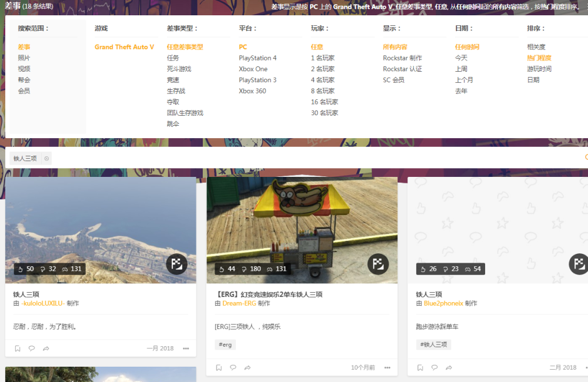Click race flag icon on the hotdog cart thumbnail
The width and height of the screenshot is (588, 382).
pos(378,264)
